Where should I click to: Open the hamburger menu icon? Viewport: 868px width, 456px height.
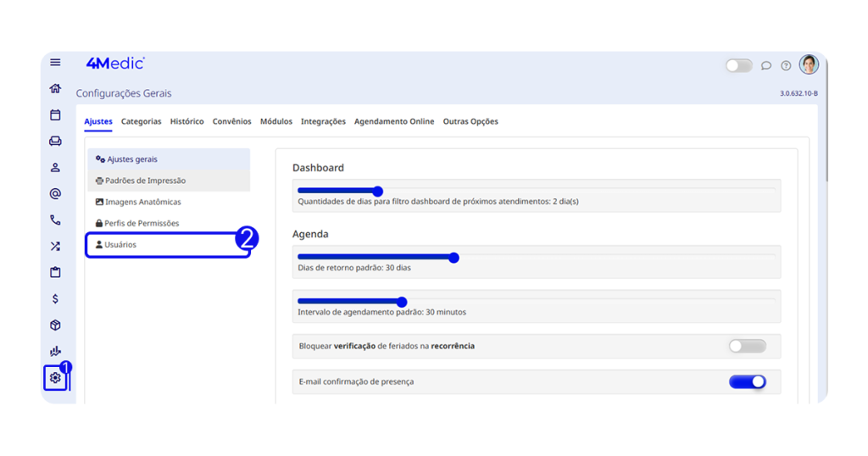click(x=55, y=63)
